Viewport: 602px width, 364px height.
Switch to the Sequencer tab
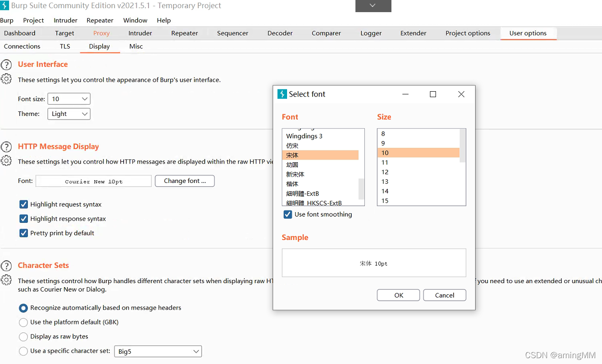point(233,33)
